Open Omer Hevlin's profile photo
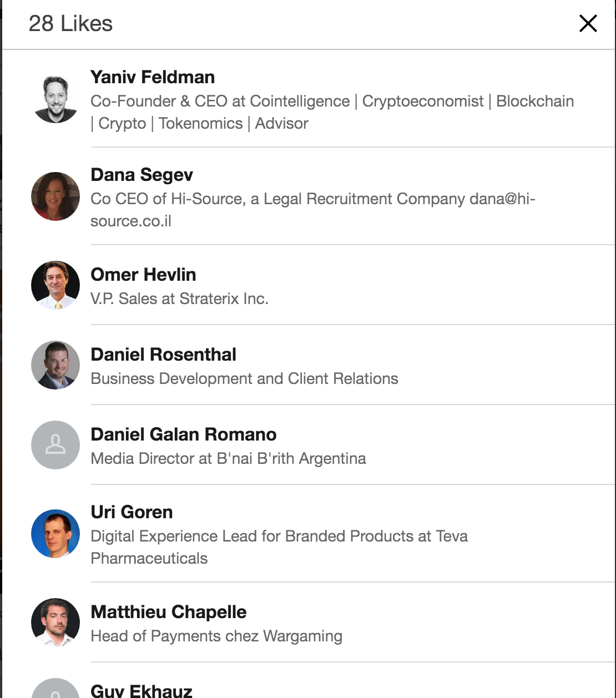The width and height of the screenshot is (616, 698). [55, 285]
